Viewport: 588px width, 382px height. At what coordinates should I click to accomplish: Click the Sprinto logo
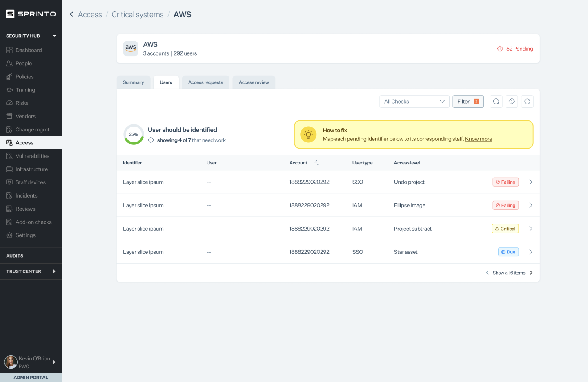click(31, 14)
